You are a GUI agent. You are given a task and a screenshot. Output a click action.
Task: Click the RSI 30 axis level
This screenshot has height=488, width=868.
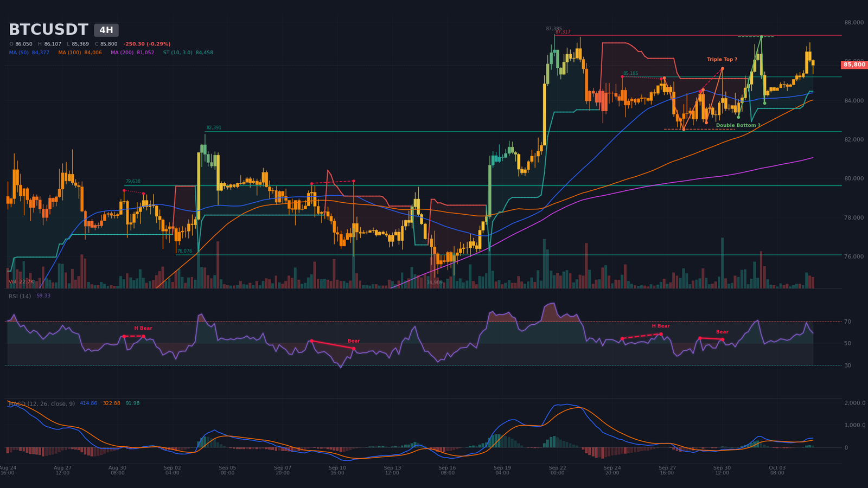847,365
